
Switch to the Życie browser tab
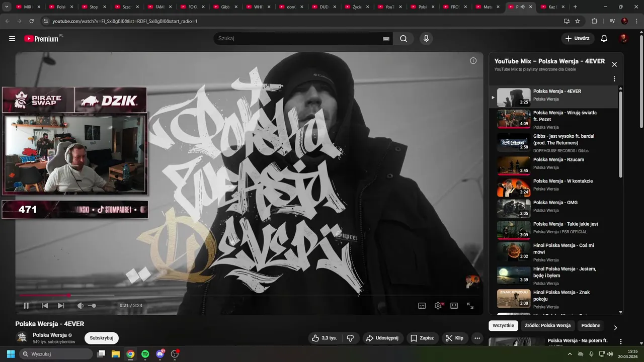tap(357, 7)
